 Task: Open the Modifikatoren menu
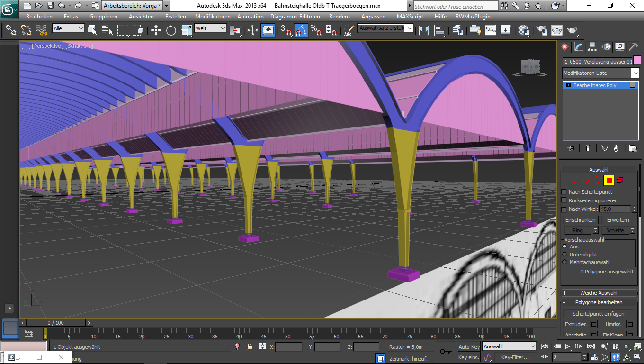click(213, 16)
